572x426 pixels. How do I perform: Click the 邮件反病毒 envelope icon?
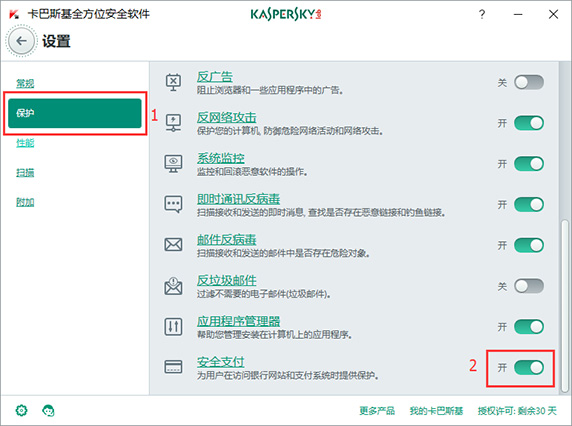[173, 245]
